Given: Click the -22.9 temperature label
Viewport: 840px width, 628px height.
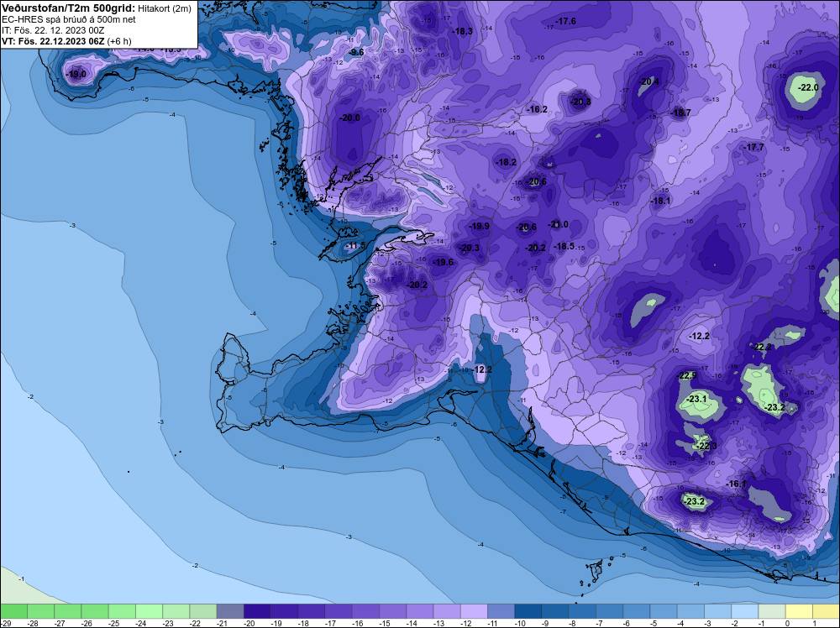Looking at the screenshot, I should coord(687,375).
